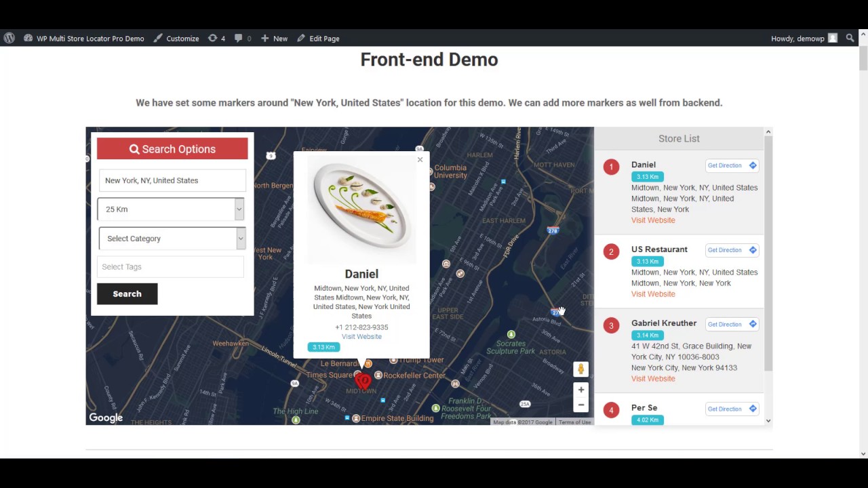Screen dimensions: 868x488
Task: Zoom out the map with minus button
Action: point(580,405)
